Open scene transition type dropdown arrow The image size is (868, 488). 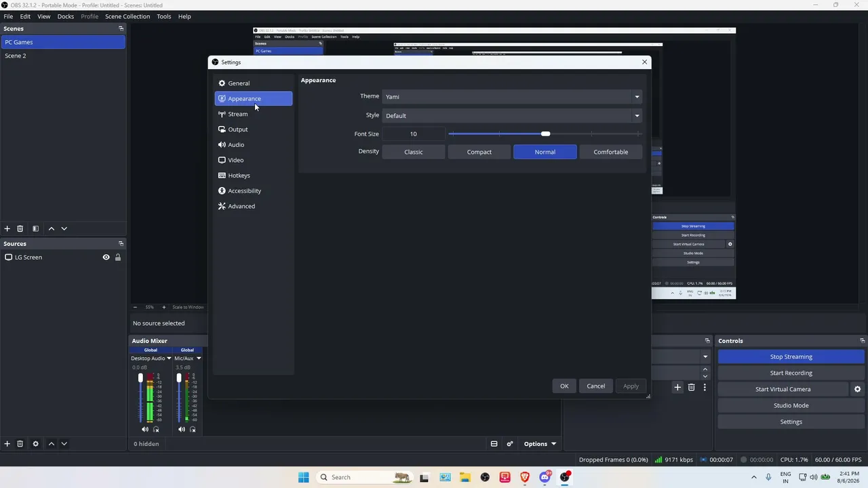(x=705, y=357)
